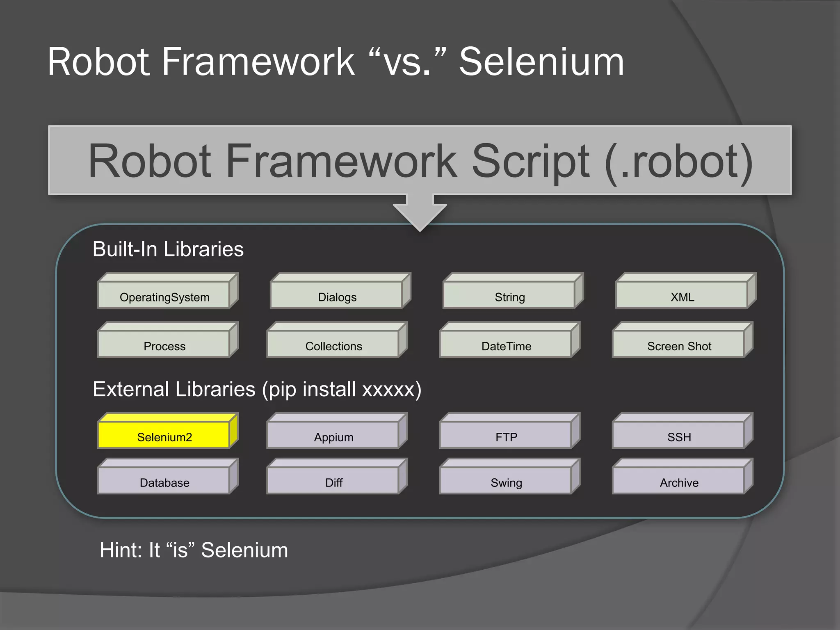Click the slide title text
Screen dimensions: 840x630
[x=336, y=62]
